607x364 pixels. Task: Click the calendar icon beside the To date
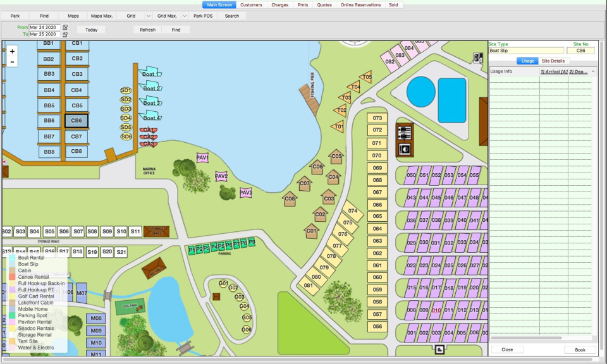pos(65,34)
